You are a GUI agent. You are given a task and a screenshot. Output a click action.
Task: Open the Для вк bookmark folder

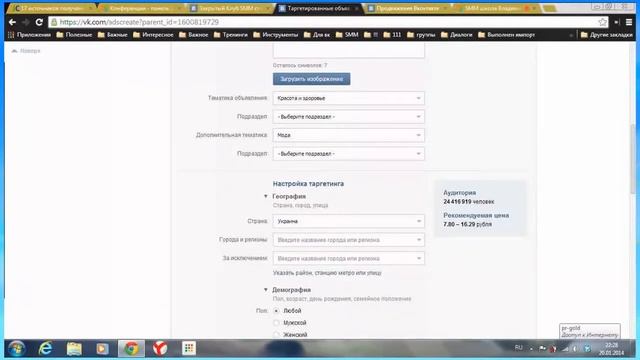[317, 35]
